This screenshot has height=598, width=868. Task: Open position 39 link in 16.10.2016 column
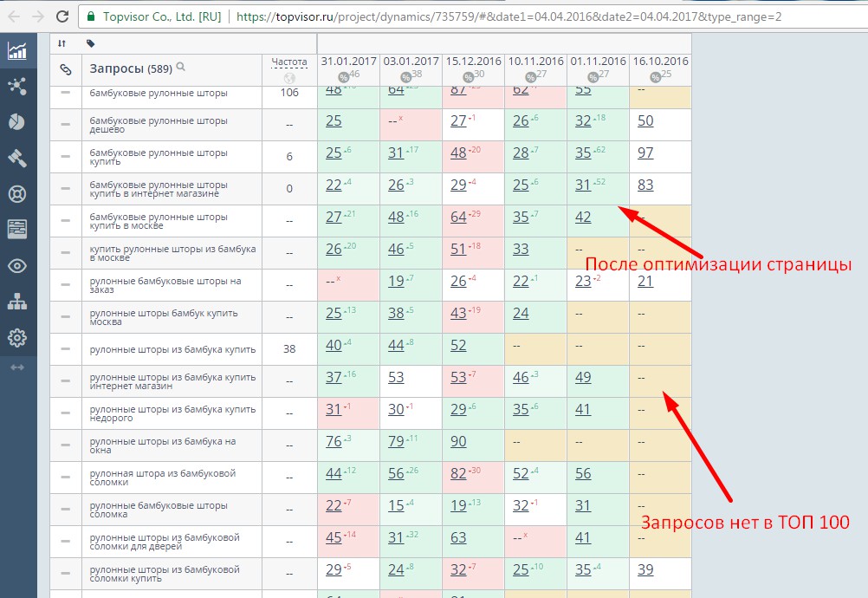coord(645,569)
